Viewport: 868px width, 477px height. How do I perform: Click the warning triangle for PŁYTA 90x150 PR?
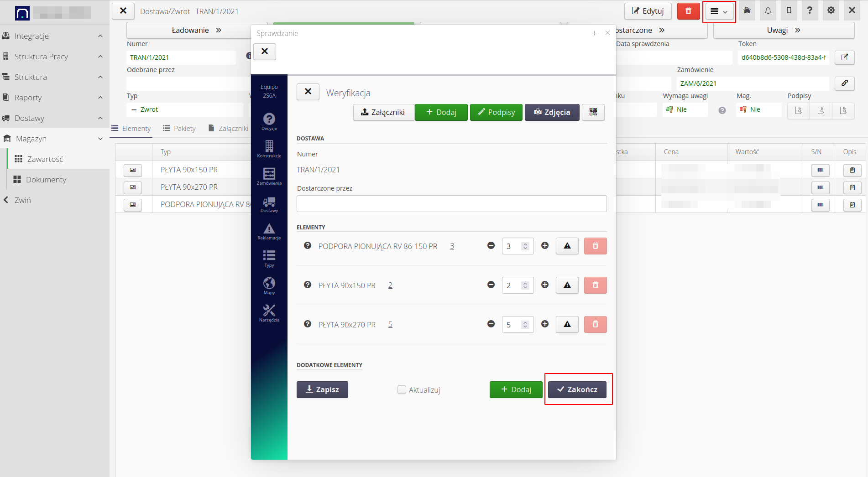[x=567, y=285]
